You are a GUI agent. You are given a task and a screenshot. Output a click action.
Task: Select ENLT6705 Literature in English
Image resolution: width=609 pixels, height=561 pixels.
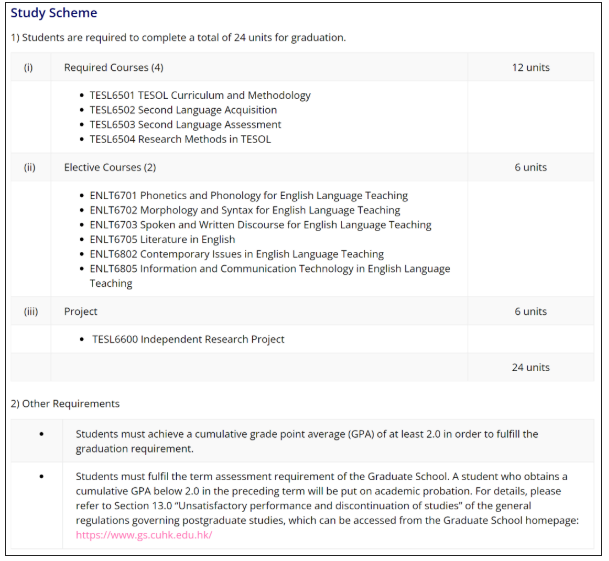(162, 239)
